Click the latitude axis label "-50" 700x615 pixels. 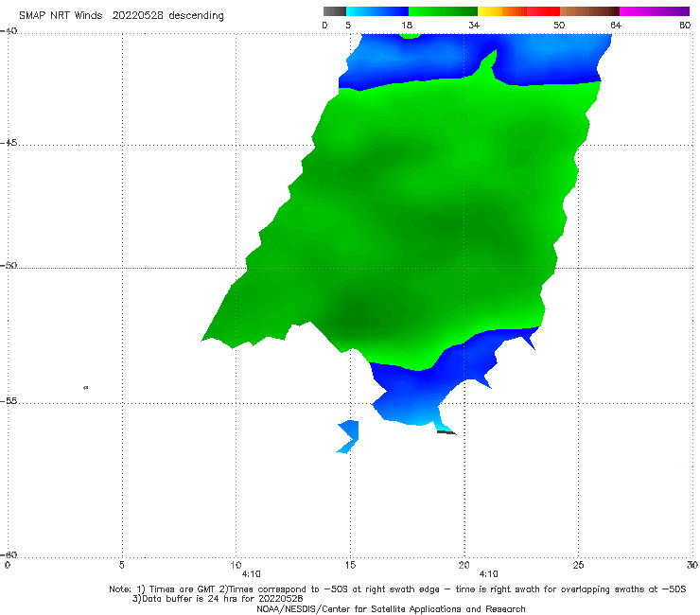pos(9,266)
